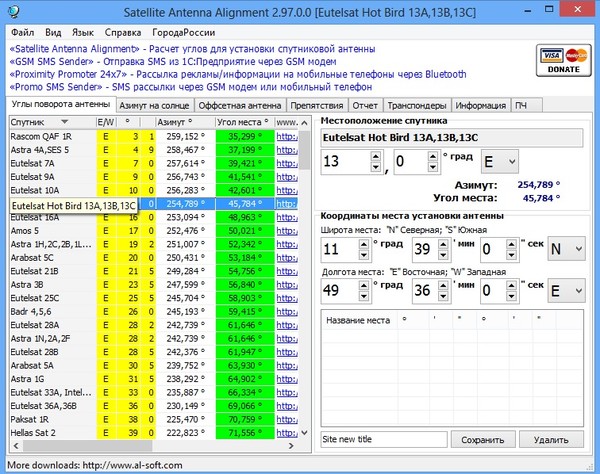The image size is (600, 474).
Task: Decrease latitude minutes value 39
Action: (x=443, y=255)
